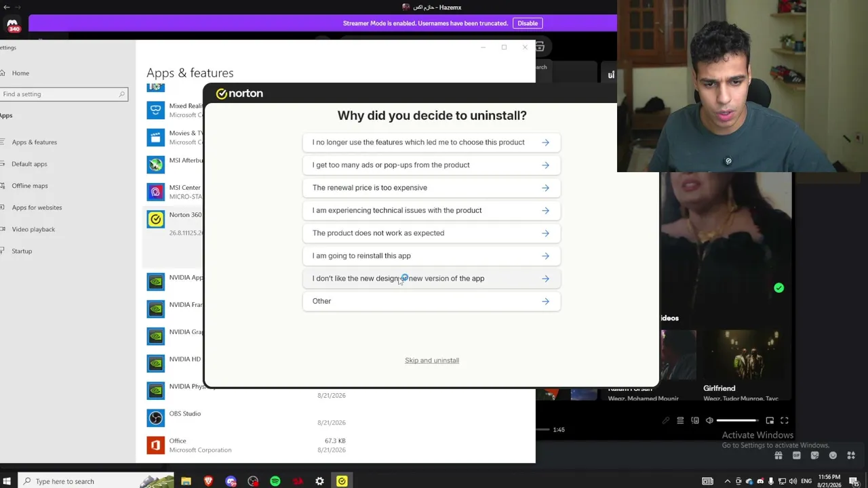The image size is (868, 488).
Task: Open Settings gear in the taskbar
Action: point(319,481)
